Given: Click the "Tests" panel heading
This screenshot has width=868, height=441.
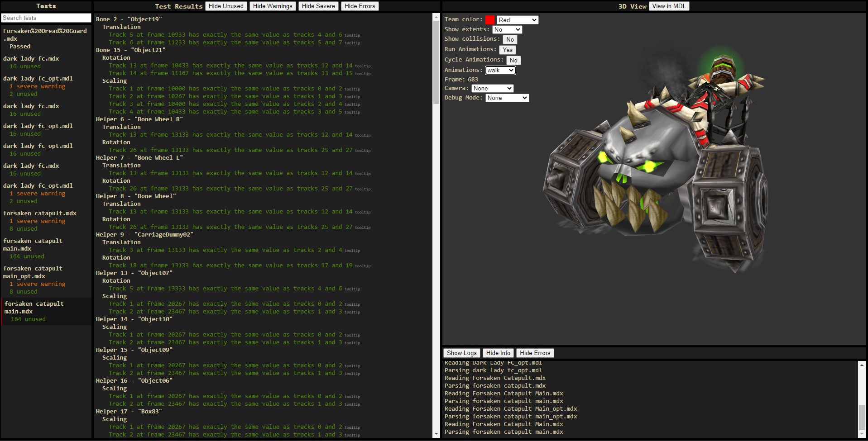Looking at the screenshot, I should coord(46,6).
